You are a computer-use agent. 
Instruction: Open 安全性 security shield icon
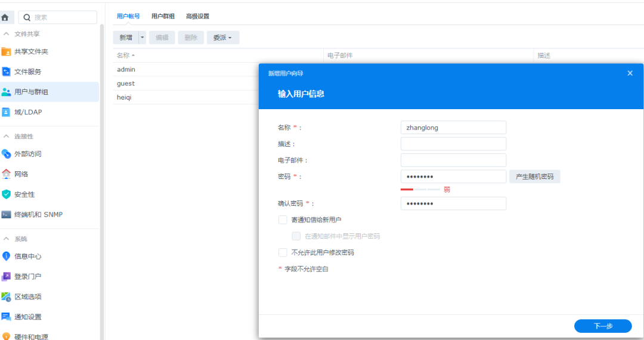coord(7,194)
